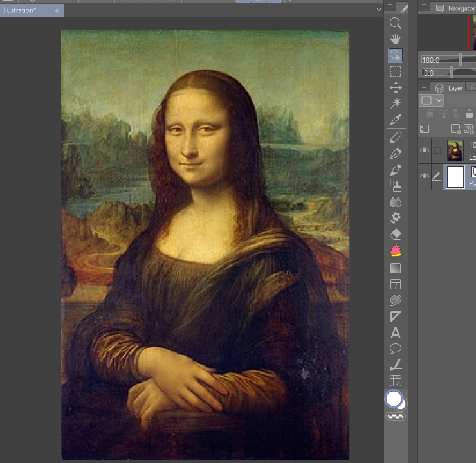This screenshot has height=463, width=476.
Task: Switch to the Illustration* canvas tab
Action: tap(32, 10)
